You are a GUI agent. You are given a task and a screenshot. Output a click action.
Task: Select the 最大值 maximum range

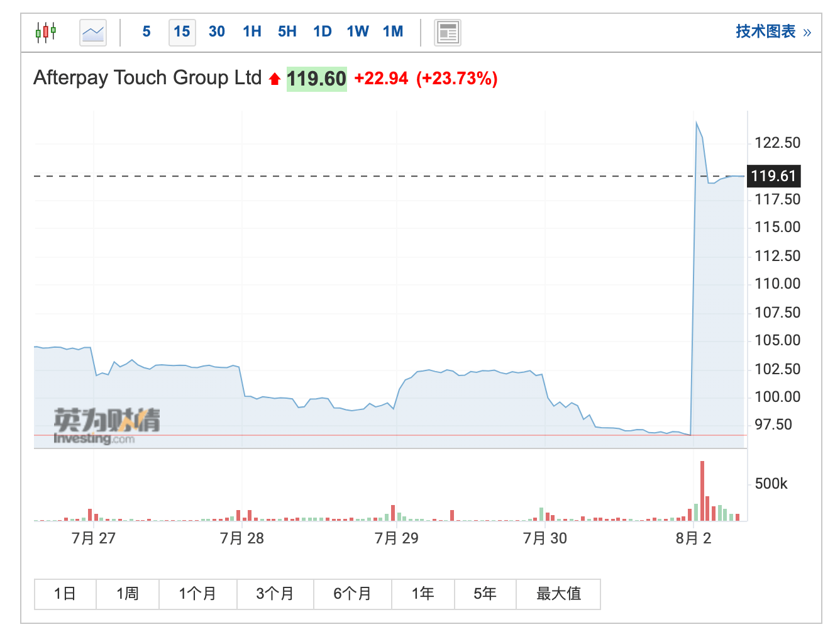click(x=558, y=593)
